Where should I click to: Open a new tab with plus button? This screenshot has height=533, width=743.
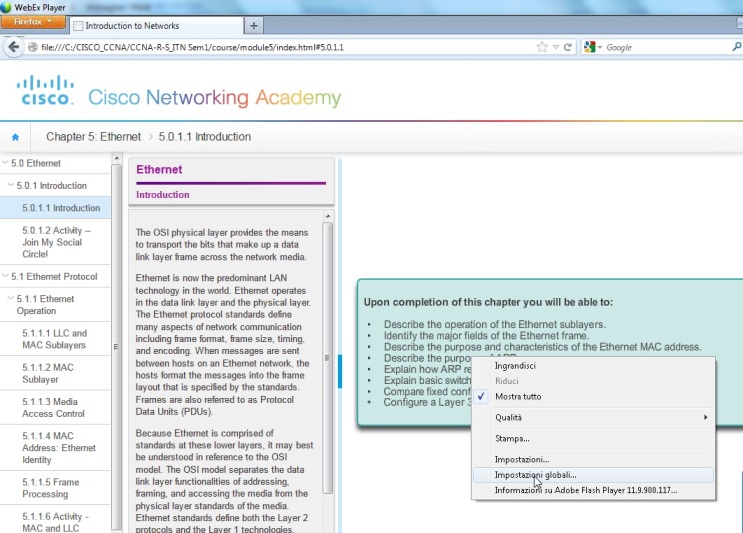tap(254, 26)
